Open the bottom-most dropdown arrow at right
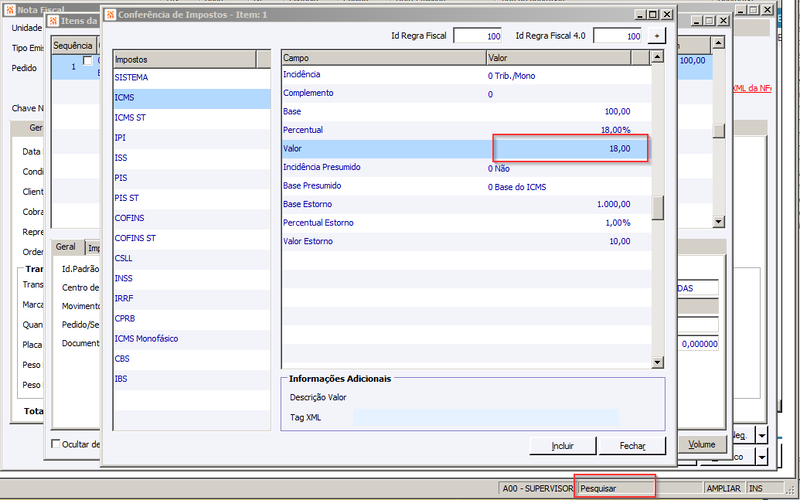The width and height of the screenshot is (800, 500). click(x=762, y=457)
